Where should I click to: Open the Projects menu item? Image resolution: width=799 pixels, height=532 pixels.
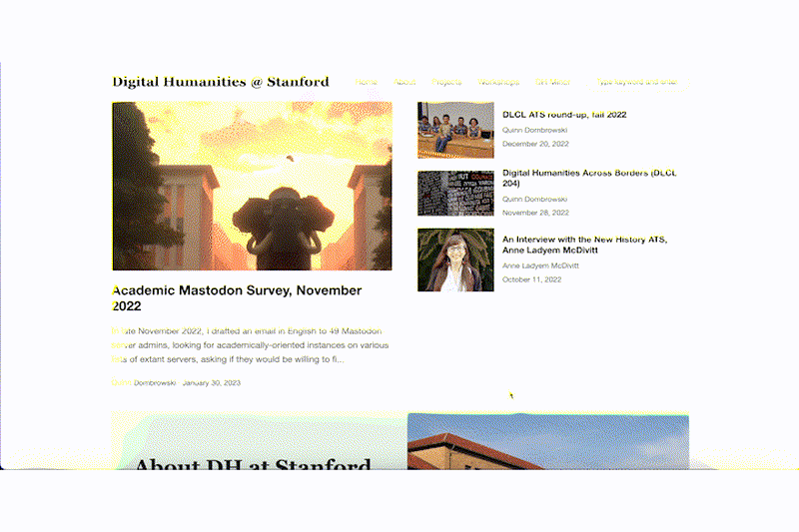(446, 82)
